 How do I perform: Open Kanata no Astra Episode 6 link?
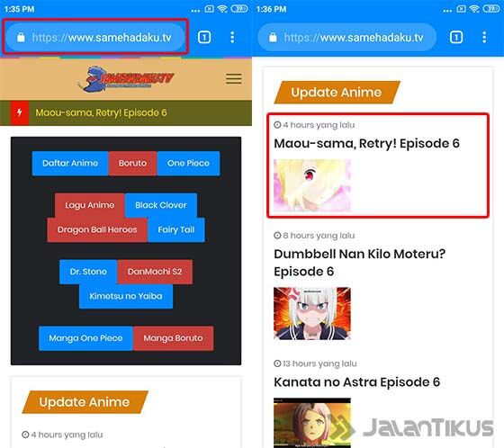click(356, 382)
